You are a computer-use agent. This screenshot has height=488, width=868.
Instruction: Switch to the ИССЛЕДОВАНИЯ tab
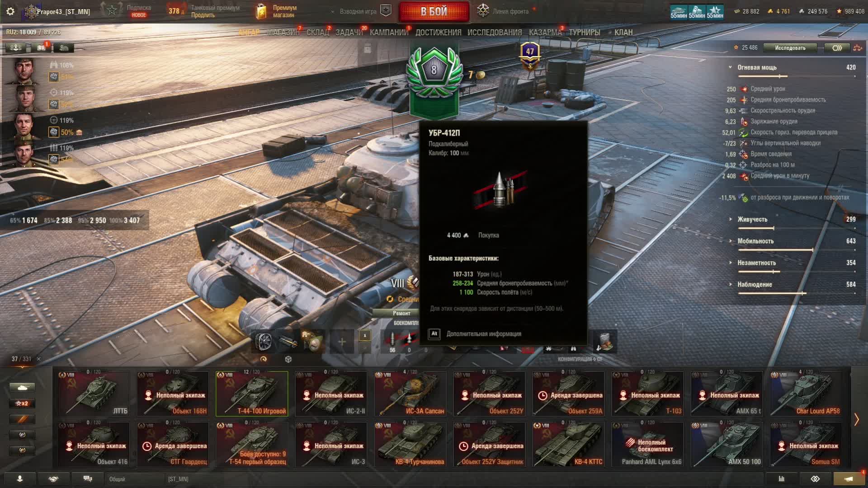coord(495,33)
